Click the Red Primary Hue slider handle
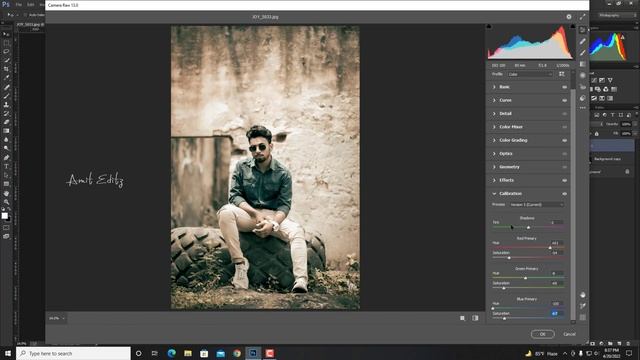The width and height of the screenshot is (640, 360). [x=550, y=247]
